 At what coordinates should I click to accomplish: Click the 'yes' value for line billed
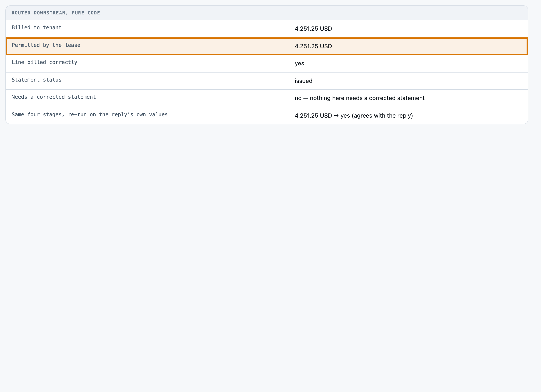click(x=299, y=64)
